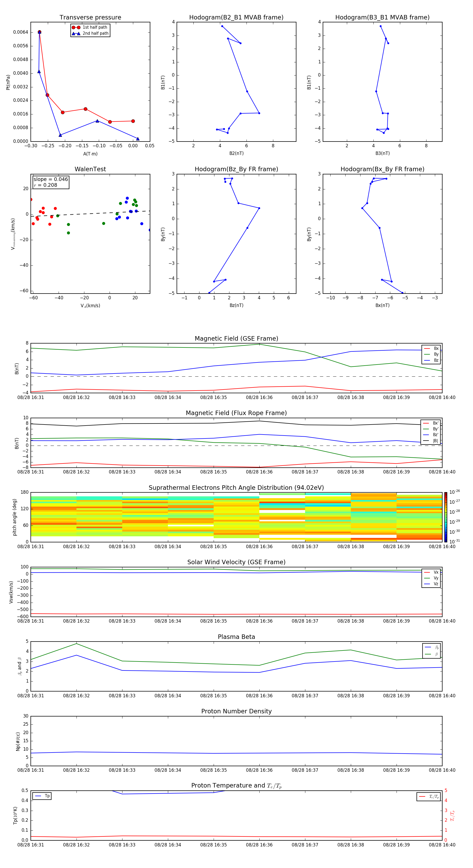Image resolution: width=473 pixels, height=868 pixels.
Task: Click the "Proton Number Density" title
Action: pos(236,711)
